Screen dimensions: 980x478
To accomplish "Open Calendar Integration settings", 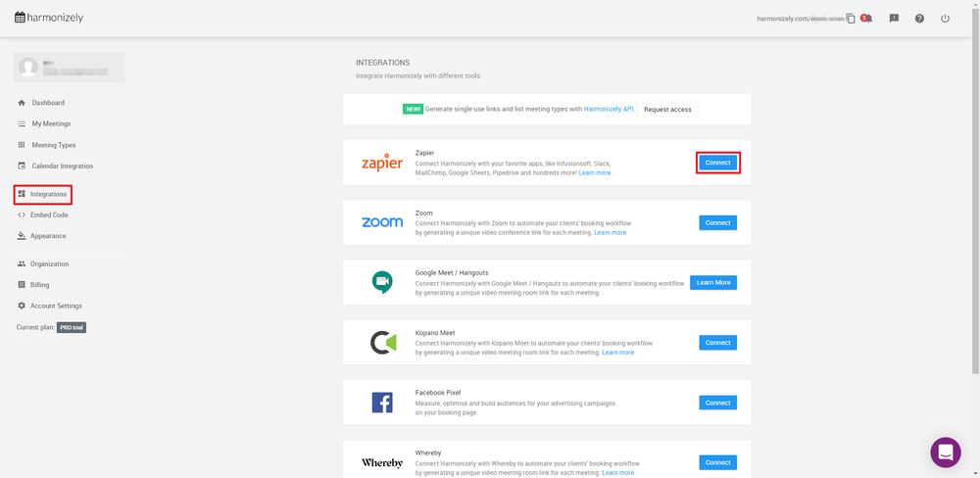I will (62, 167).
